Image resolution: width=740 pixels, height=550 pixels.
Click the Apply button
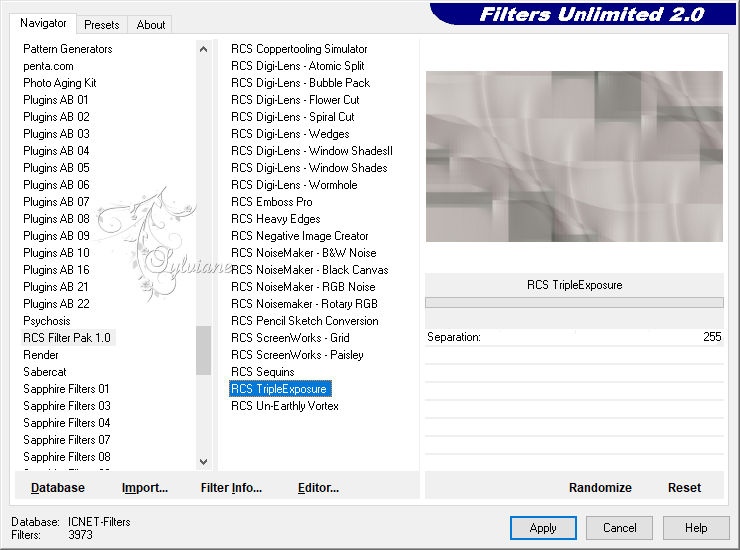pyautogui.click(x=543, y=528)
